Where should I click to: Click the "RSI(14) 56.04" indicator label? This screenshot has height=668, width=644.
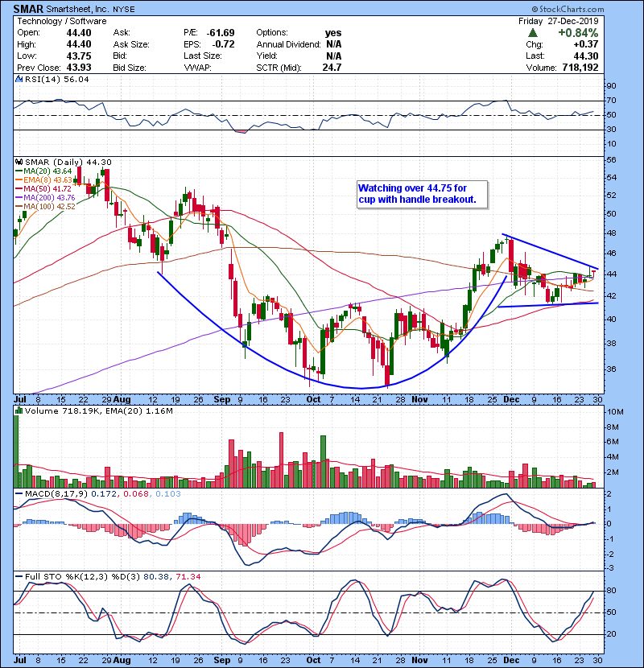pos(57,79)
